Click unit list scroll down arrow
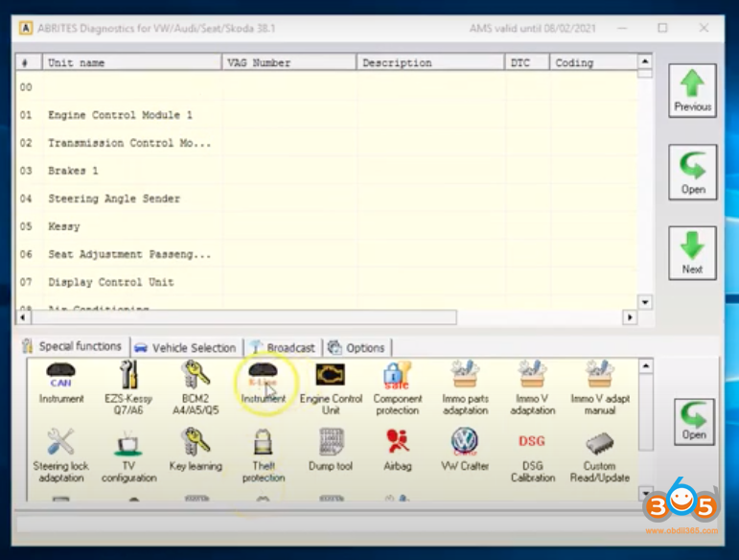Screen dimensions: 739x560 coord(645,302)
